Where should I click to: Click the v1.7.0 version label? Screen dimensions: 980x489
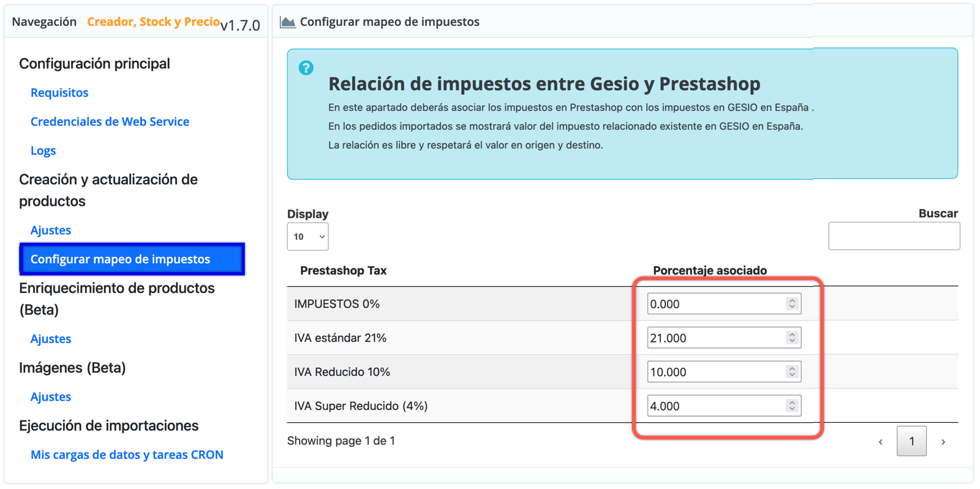point(240,25)
